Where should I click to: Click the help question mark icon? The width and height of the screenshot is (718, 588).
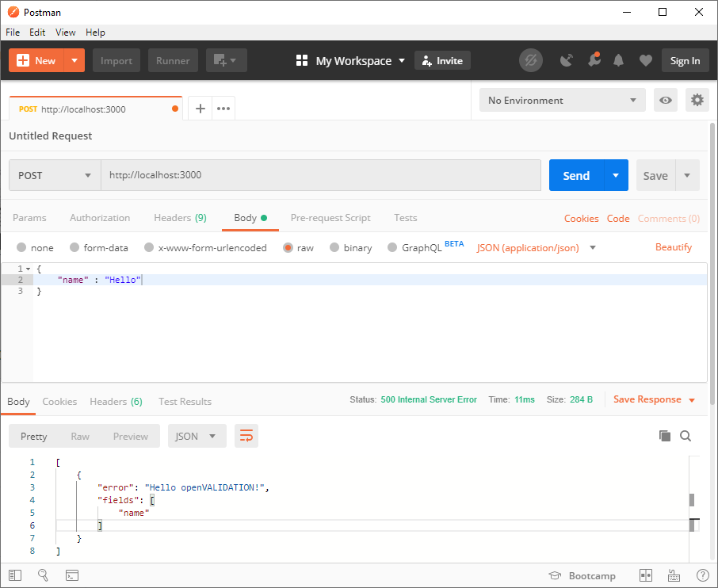702,575
